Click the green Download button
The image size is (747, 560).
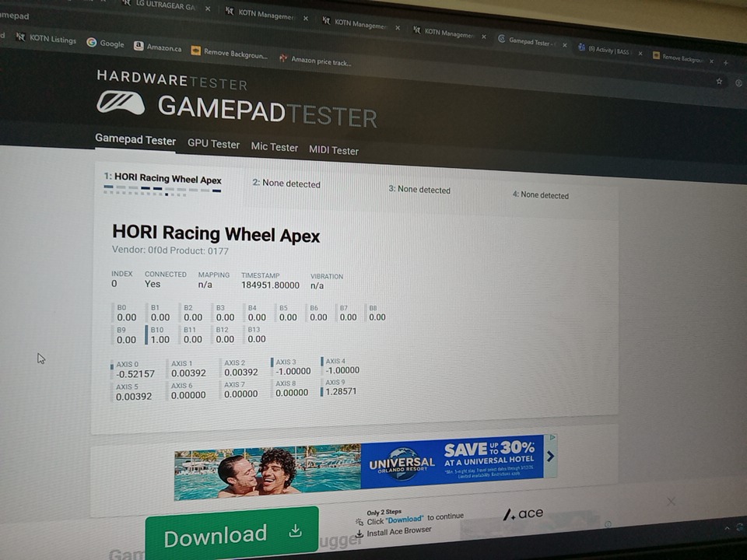click(x=231, y=534)
